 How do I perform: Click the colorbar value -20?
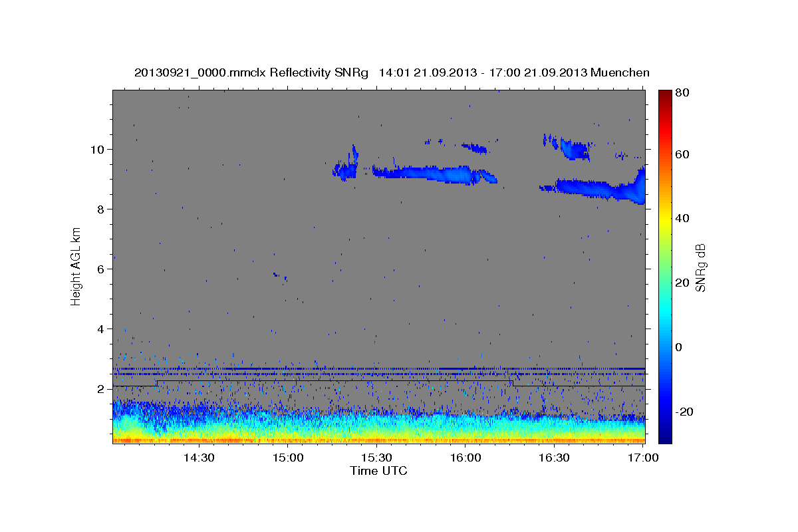point(685,412)
